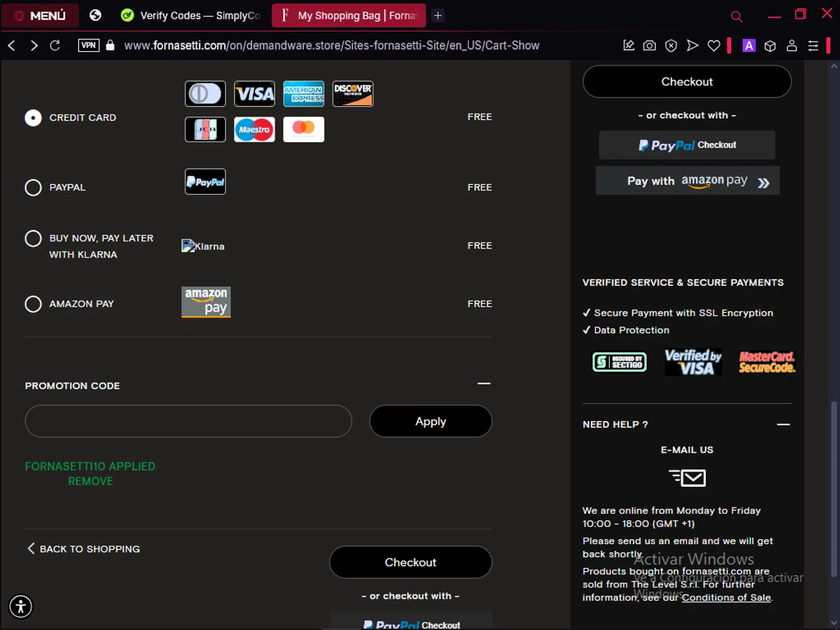Add page to bookmarks heart icon
This screenshot has width=840, height=630.
pos(714,45)
